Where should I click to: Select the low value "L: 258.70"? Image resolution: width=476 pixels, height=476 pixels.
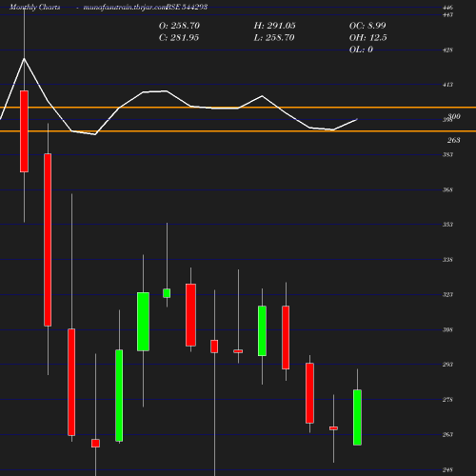(x=274, y=38)
